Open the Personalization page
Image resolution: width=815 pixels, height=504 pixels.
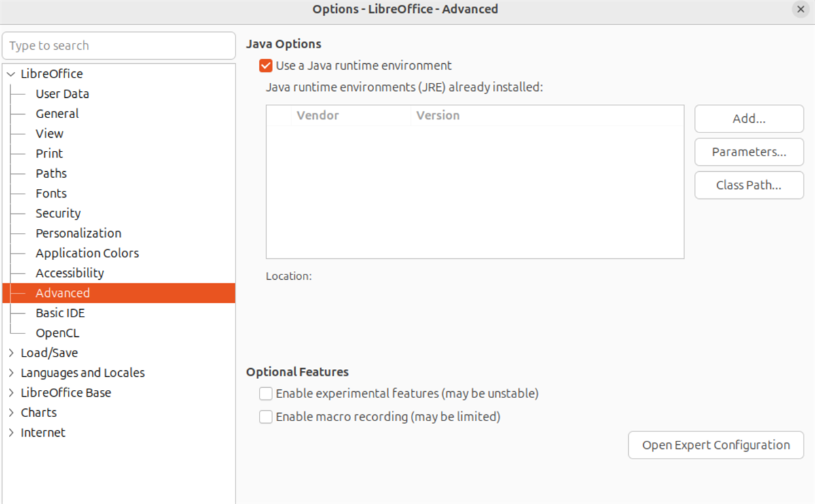[x=79, y=233]
